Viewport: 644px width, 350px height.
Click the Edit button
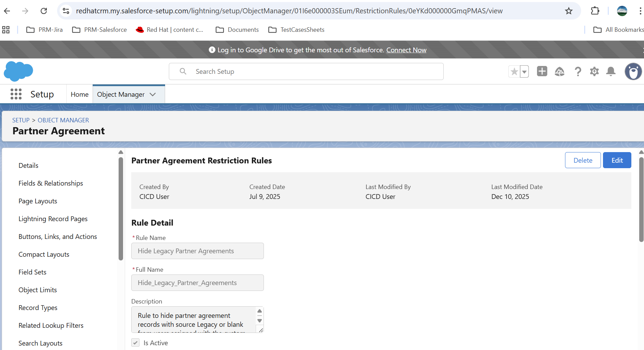click(617, 160)
